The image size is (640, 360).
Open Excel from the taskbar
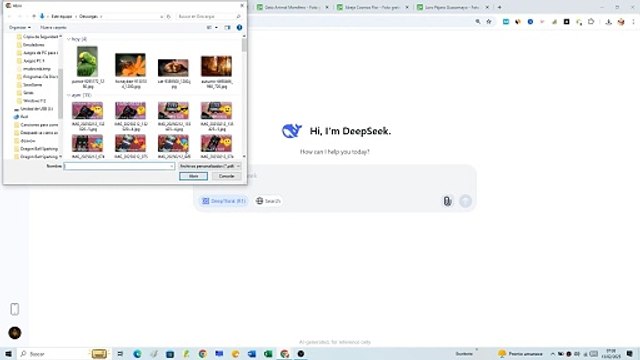click(x=268, y=354)
